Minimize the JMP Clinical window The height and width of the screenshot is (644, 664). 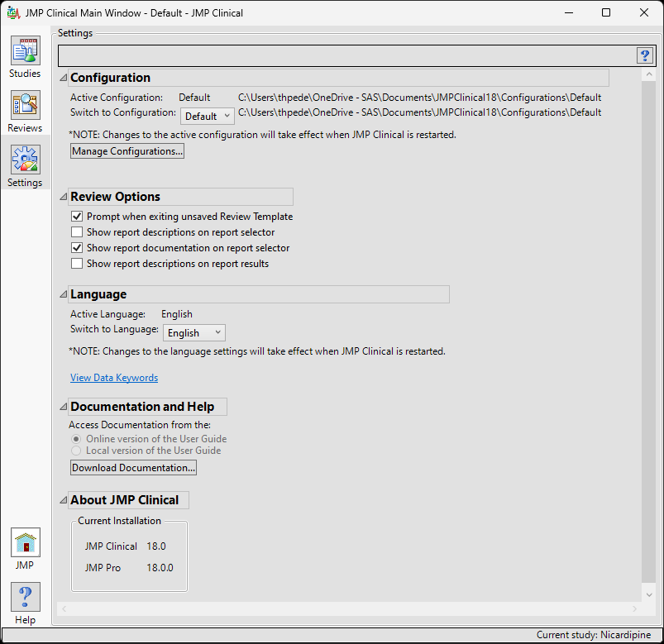pyautogui.click(x=569, y=12)
